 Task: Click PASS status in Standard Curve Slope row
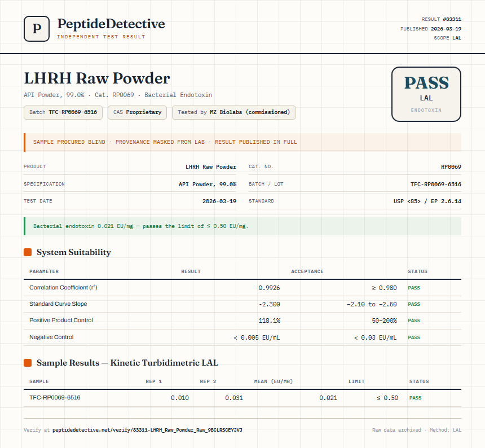click(414, 304)
